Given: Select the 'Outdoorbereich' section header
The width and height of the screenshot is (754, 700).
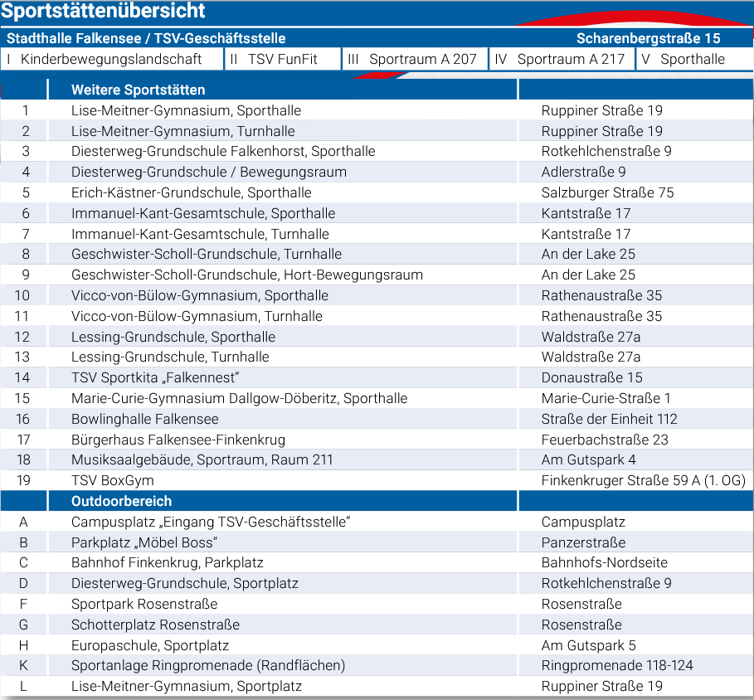Looking at the screenshot, I should tap(121, 501).
